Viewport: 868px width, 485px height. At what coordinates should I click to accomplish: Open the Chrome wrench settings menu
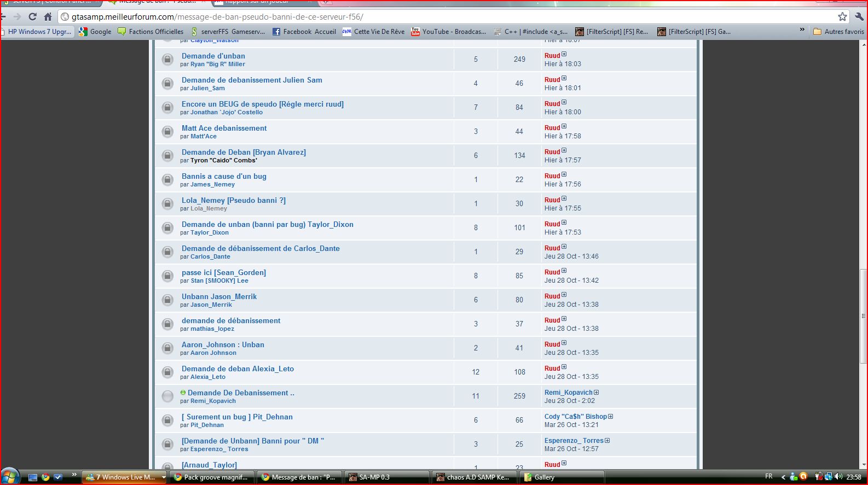click(859, 17)
